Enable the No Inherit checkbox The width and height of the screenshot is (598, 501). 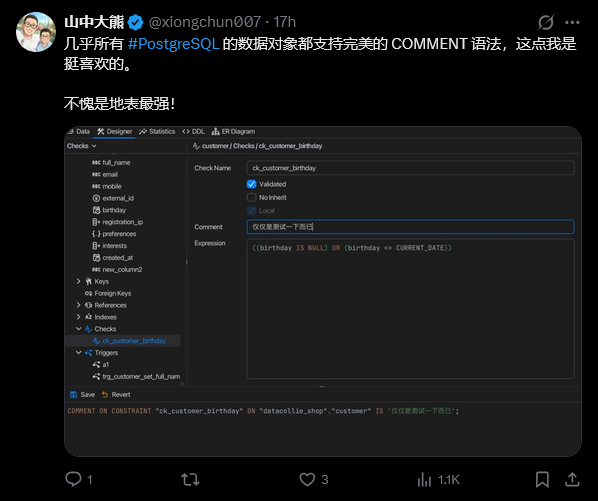(251, 198)
